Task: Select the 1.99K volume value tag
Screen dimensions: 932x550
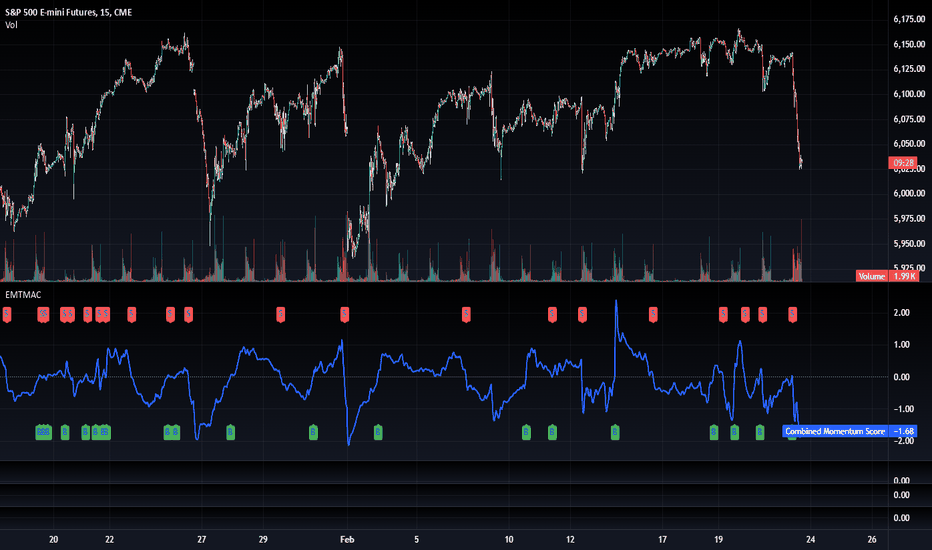Action: coord(903,276)
